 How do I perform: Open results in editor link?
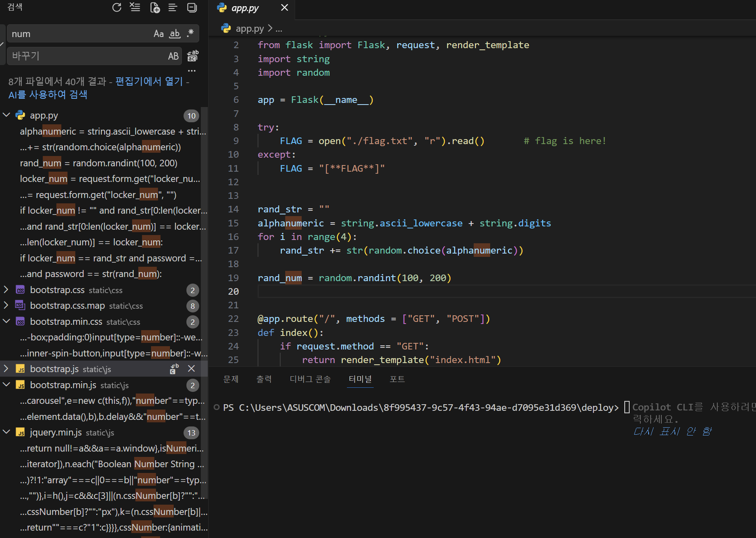[x=149, y=81]
